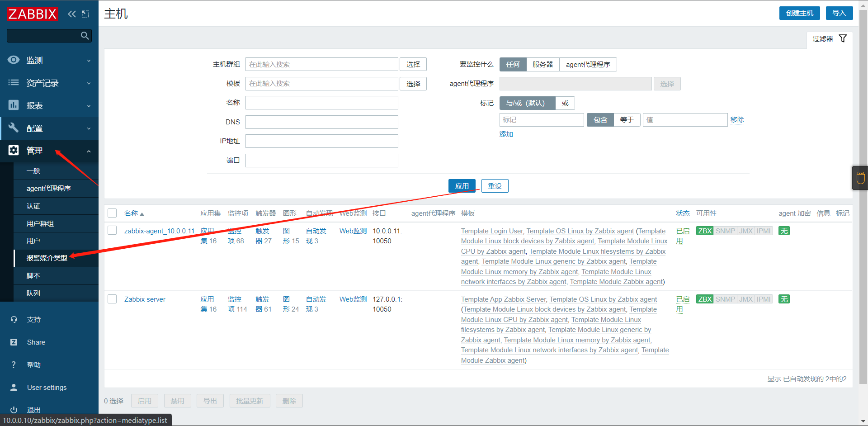Viewport: 868px width, 426px height.
Task: Click 添加 to add a tag filter
Action: point(506,135)
